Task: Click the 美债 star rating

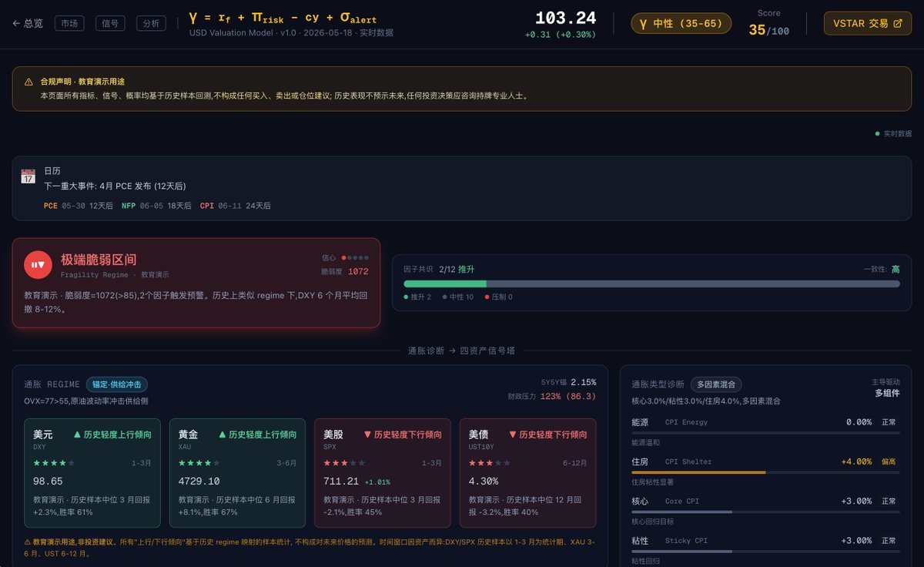Action: click(490, 463)
